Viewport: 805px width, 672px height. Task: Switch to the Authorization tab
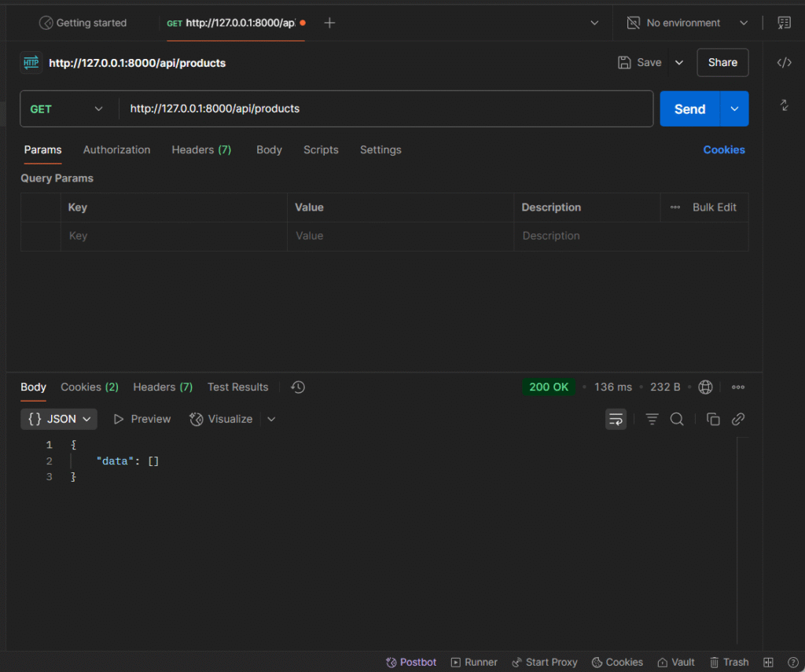click(116, 149)
